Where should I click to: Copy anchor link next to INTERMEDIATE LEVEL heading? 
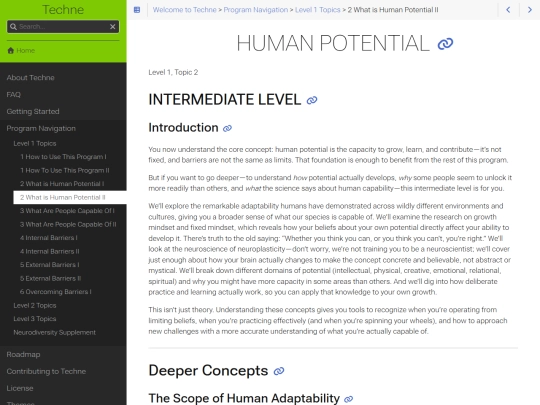click(x=312, y=100)
